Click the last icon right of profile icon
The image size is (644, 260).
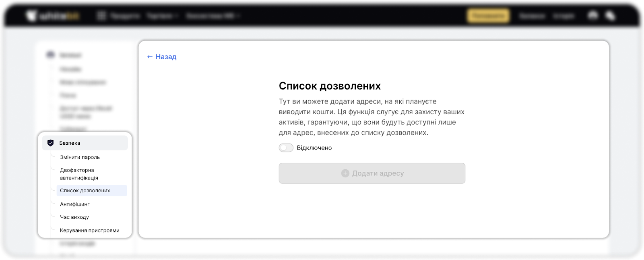click(x=610, y=16)
